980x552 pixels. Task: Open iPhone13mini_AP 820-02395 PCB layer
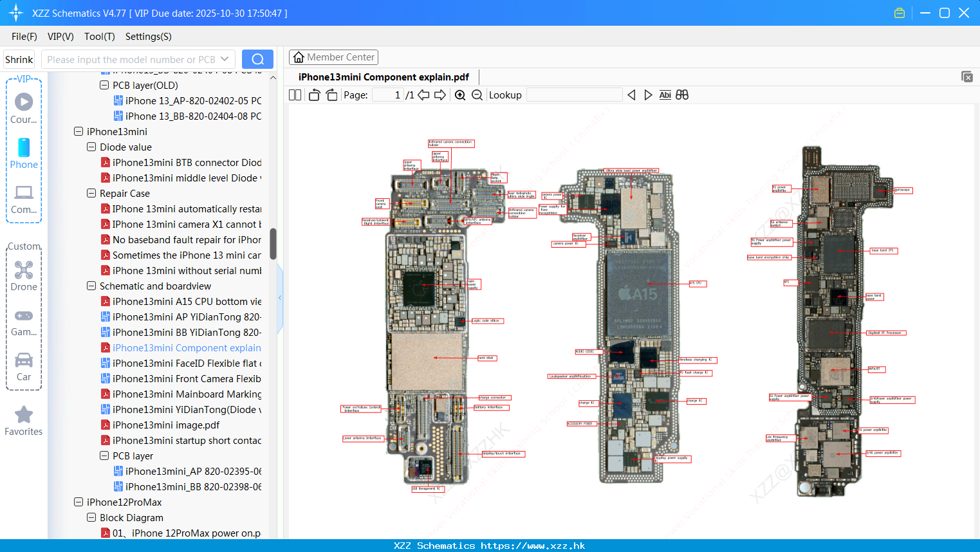[187, 471]
